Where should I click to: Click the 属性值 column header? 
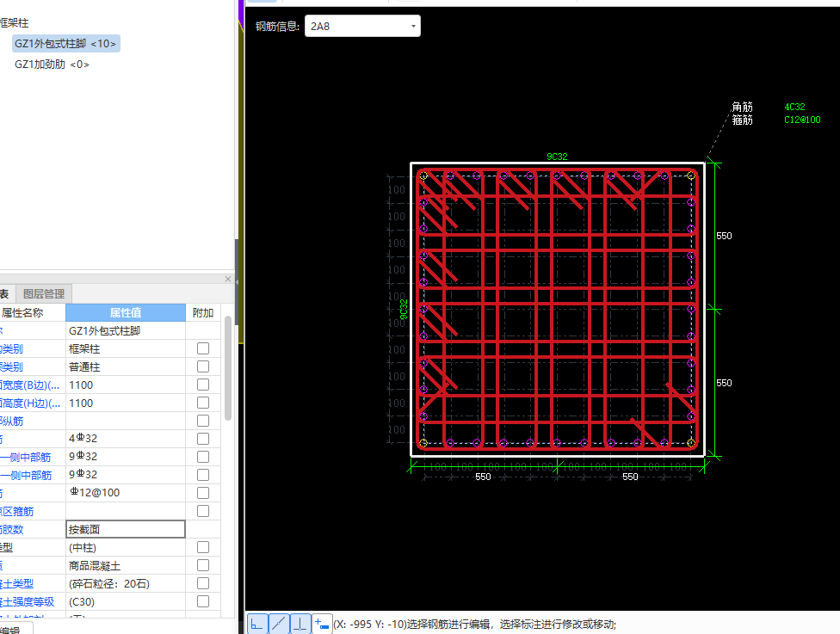[126, 313]
